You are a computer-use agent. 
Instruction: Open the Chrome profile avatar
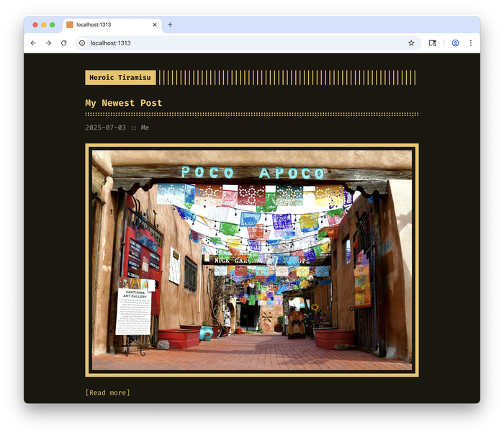coord(456,43)
